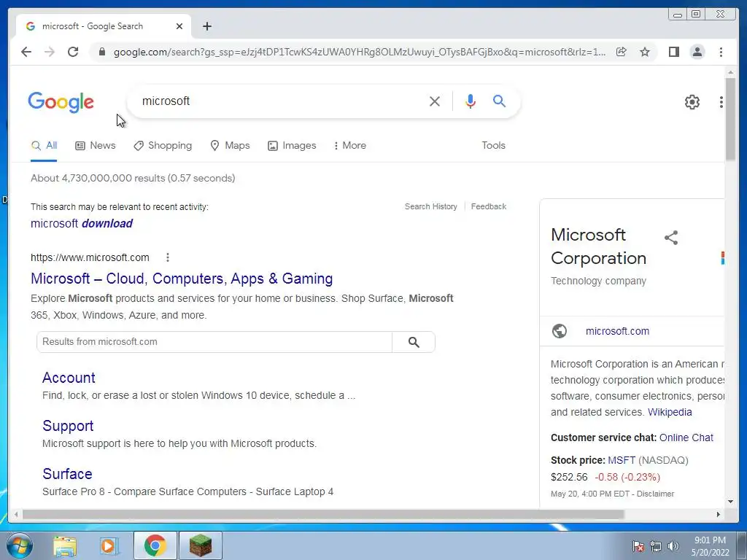Click inside the Google search box

click(x=281, y=101)
